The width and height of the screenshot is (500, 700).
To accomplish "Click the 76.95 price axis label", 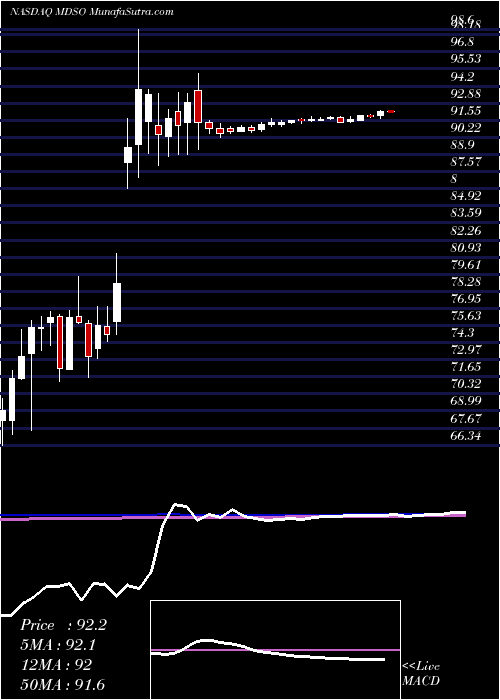I will (466, 299).
